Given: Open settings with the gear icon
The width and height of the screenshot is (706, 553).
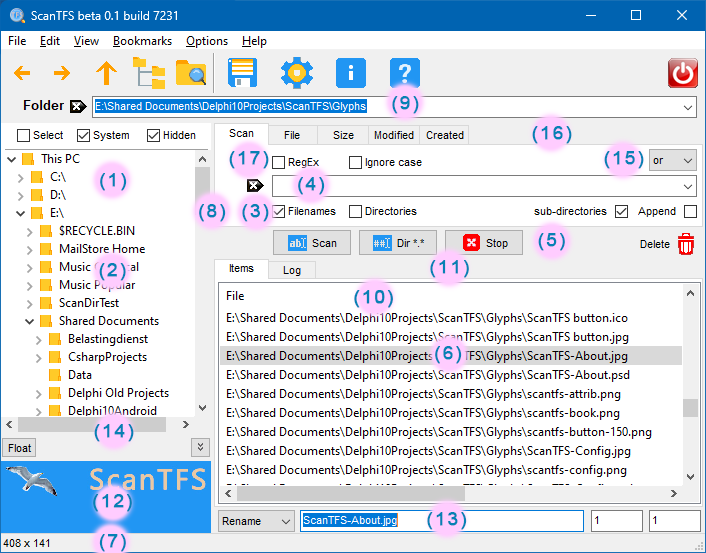Looking at the screenshot, I should click(297, 73).
